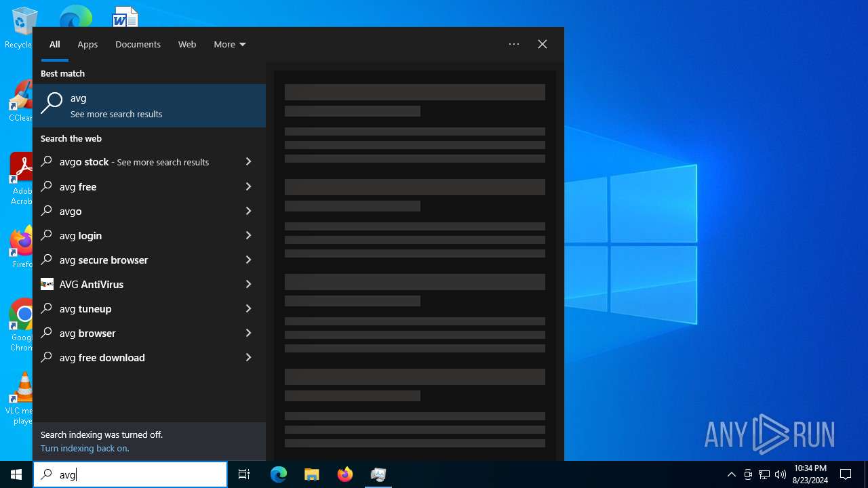The width and height of the screenshot is (868, 488).
Task: Open the search options ellipsis menu
Action: coord(514,45)
